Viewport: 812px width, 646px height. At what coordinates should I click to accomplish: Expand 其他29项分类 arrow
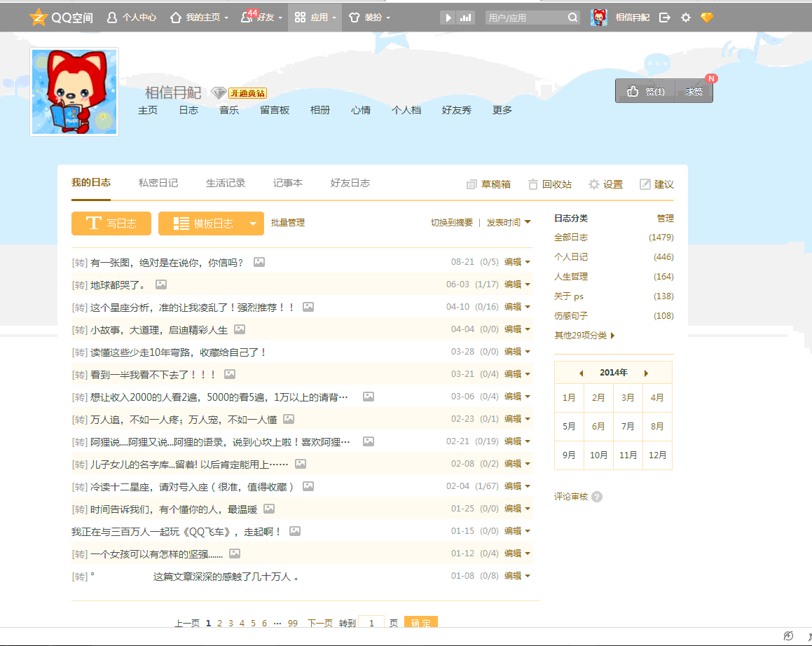612,336
